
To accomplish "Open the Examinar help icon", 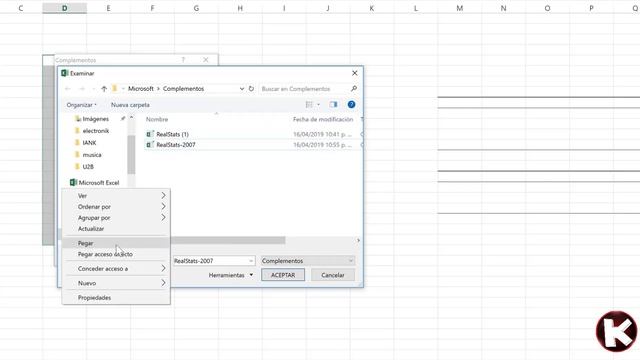I will (x=351, y=105).
